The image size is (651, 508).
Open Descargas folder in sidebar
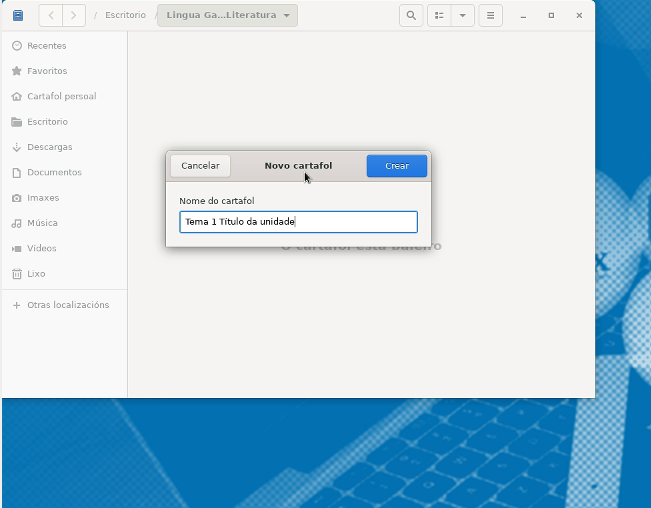point(49,147)
